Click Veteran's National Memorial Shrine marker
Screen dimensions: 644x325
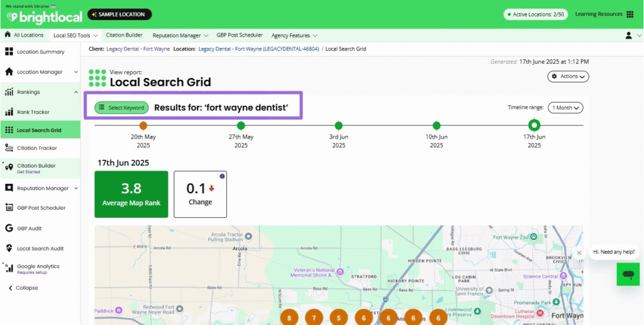[x=340, y=271]
